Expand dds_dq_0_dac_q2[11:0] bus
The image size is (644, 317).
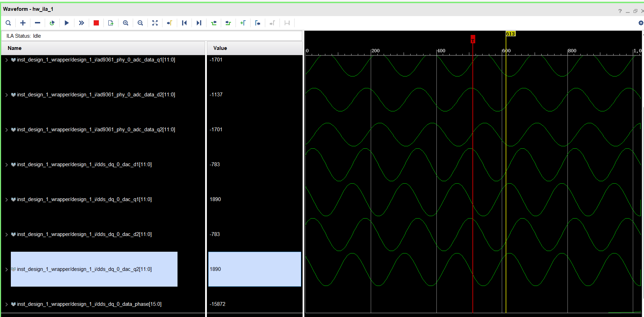pyautogui.click(x=6, y=270)
